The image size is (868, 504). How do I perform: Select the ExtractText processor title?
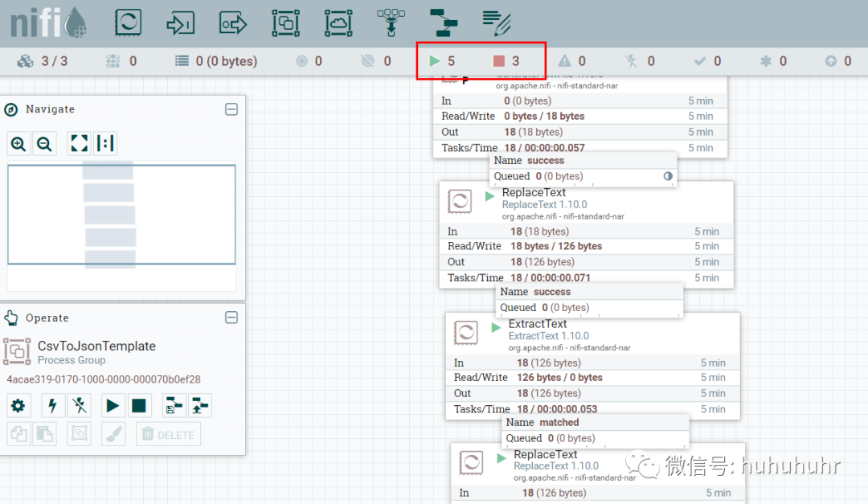pos(538,323)
